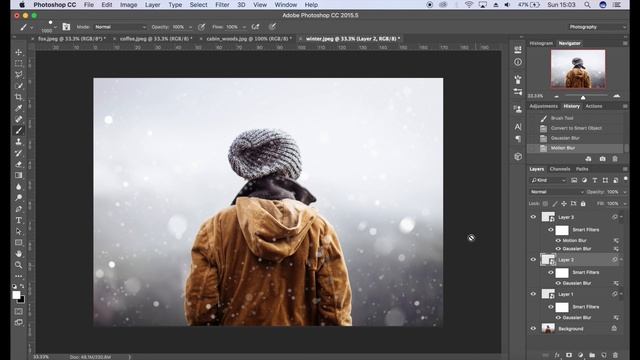Add a layer mask to the layer
The image size is (640, 360).
pyautogui.click(x=569, y=355)
